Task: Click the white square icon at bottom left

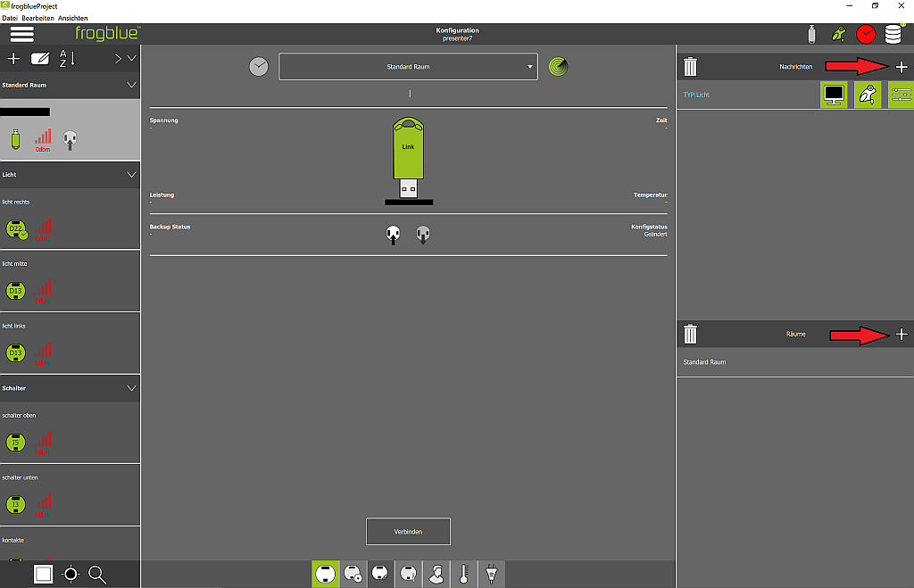Action: pyautogui.click(x=43, y=575)
